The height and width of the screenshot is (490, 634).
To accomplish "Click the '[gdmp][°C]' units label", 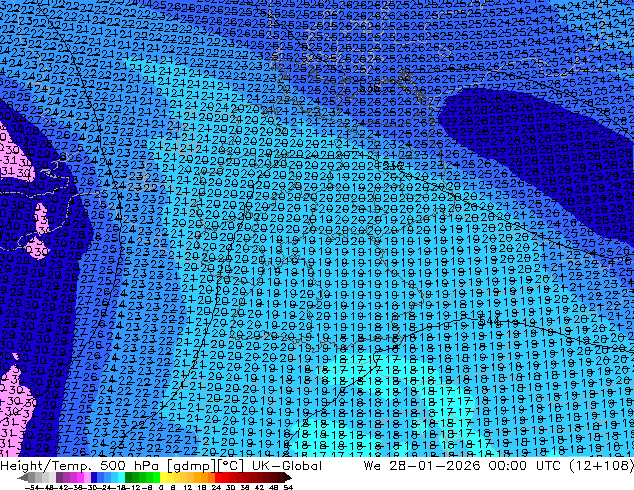I will [x=206, y=465].
